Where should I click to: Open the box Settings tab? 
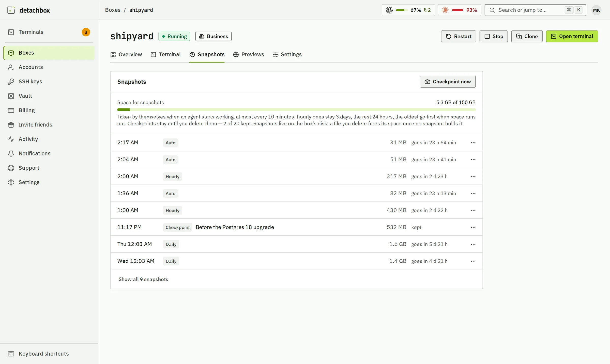(287, 55)
